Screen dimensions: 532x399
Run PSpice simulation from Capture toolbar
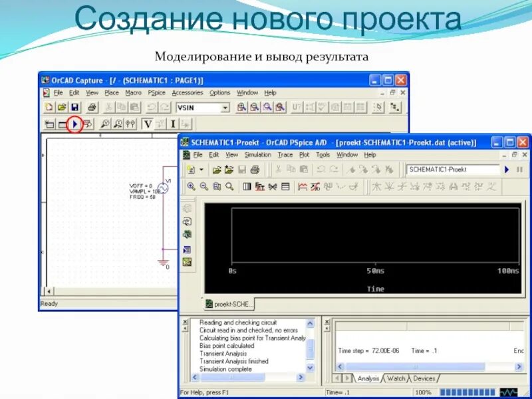pos(75,124)
